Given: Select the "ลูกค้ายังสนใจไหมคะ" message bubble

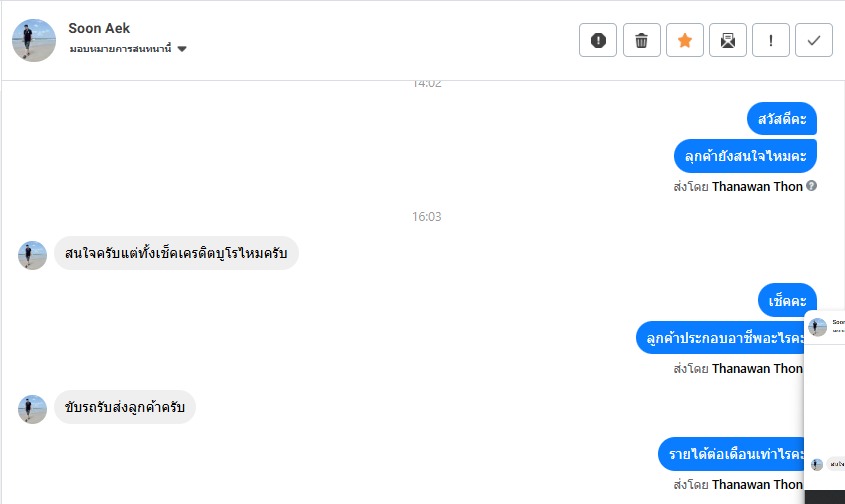Looking at the screenshot, I should point(745,156).
